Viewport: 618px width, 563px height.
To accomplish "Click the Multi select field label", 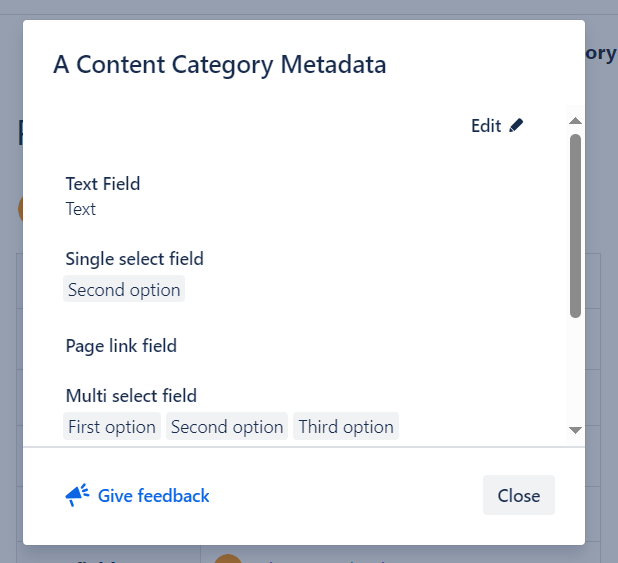I will [x=131, y=396].
